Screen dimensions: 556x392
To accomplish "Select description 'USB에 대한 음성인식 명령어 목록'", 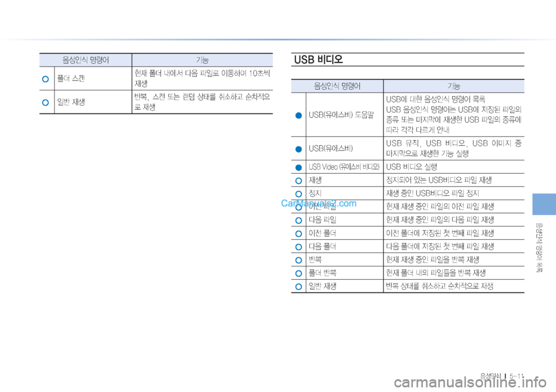I will pyautogui.click(x=436, y=99).
